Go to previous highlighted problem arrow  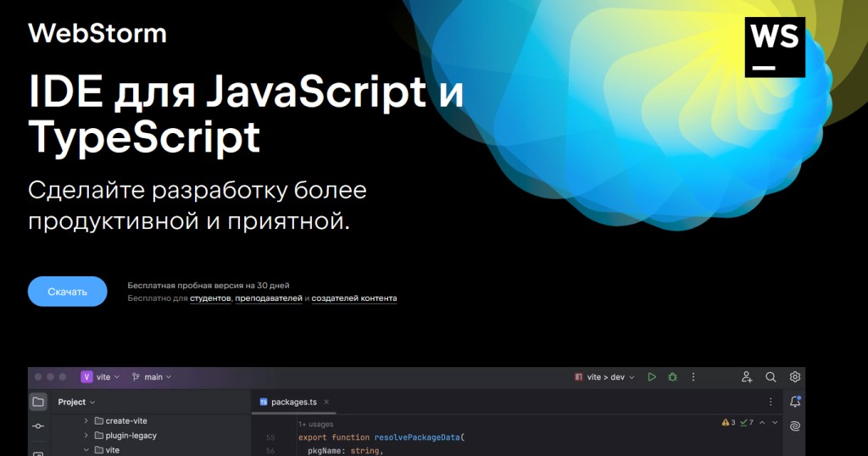(762, 422)
